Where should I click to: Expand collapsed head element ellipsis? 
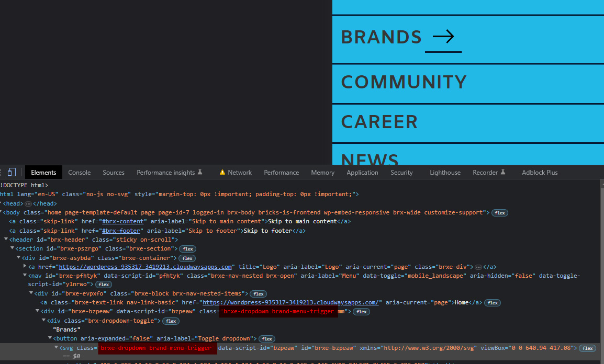tap(28, 203)
